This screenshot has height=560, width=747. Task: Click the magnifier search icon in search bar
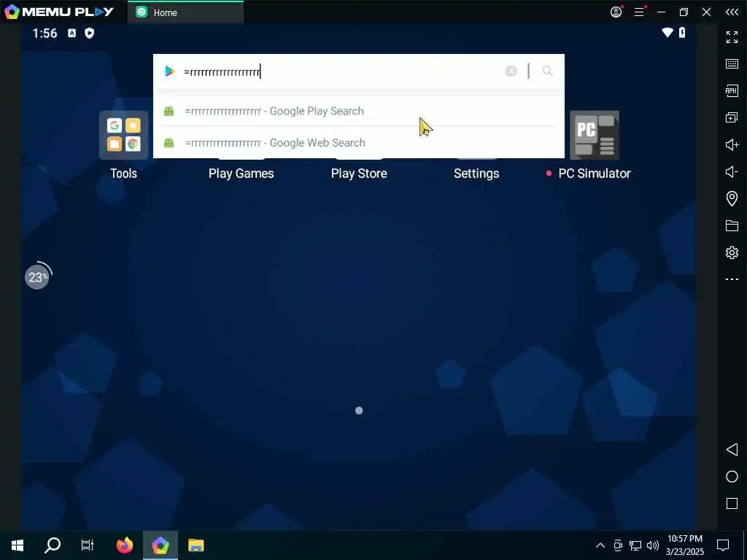click(547, 71)
